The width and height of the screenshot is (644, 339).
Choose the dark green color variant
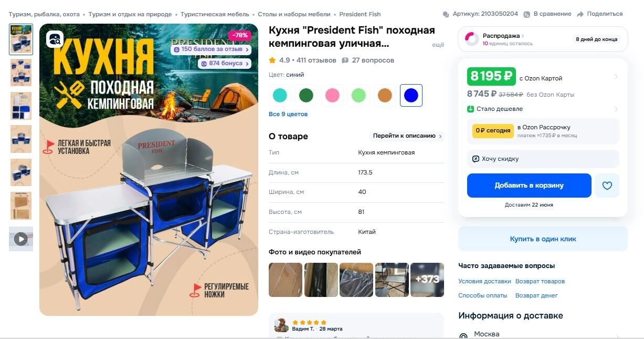click(x=306, y=95)
